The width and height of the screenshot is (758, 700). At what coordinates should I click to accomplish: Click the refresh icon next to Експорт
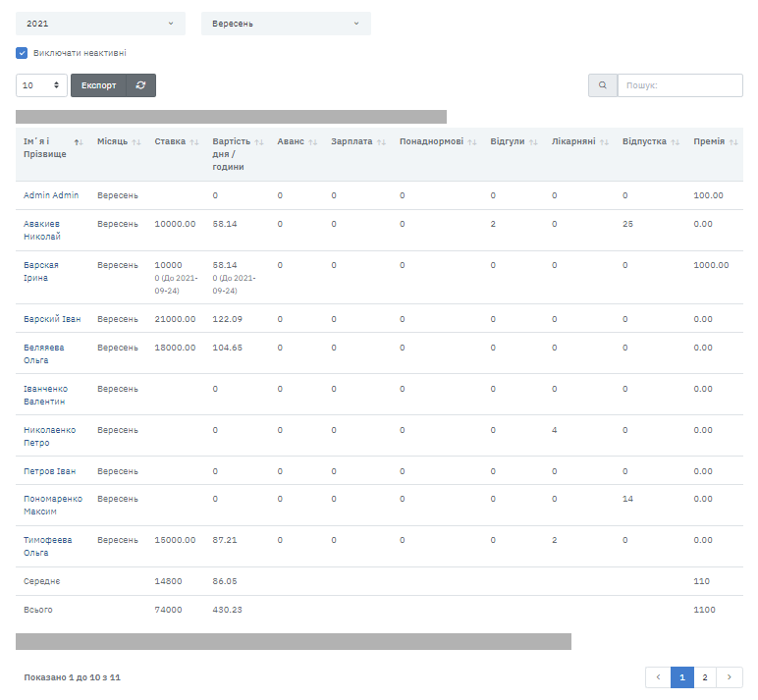tap(141, 85)
